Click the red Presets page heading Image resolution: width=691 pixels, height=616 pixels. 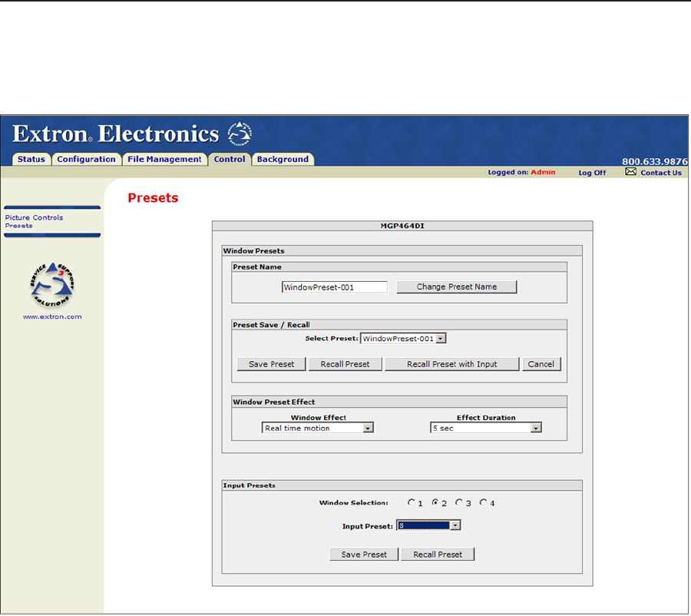[153, 197]
